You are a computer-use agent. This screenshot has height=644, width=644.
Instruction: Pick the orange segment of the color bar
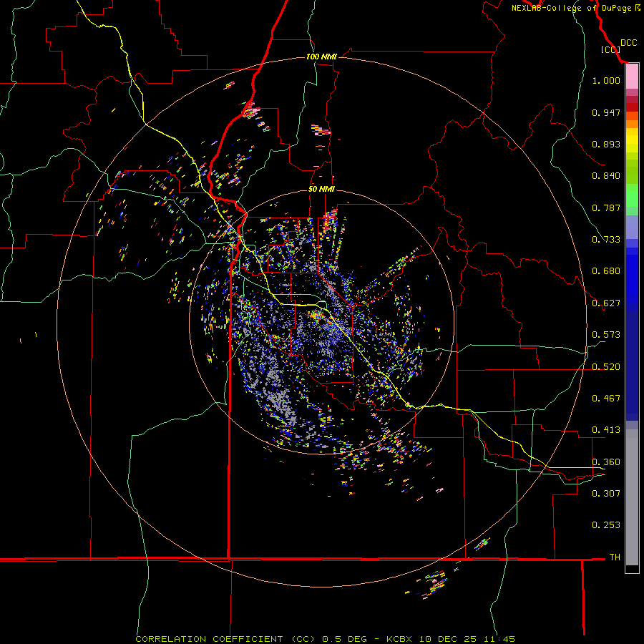pos(632,124)
